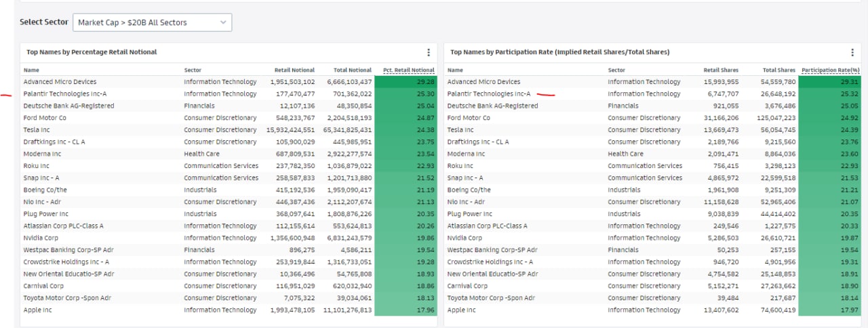
Task: Select Palantir Technologies Inc-A in right table
Action: (489, 94)
